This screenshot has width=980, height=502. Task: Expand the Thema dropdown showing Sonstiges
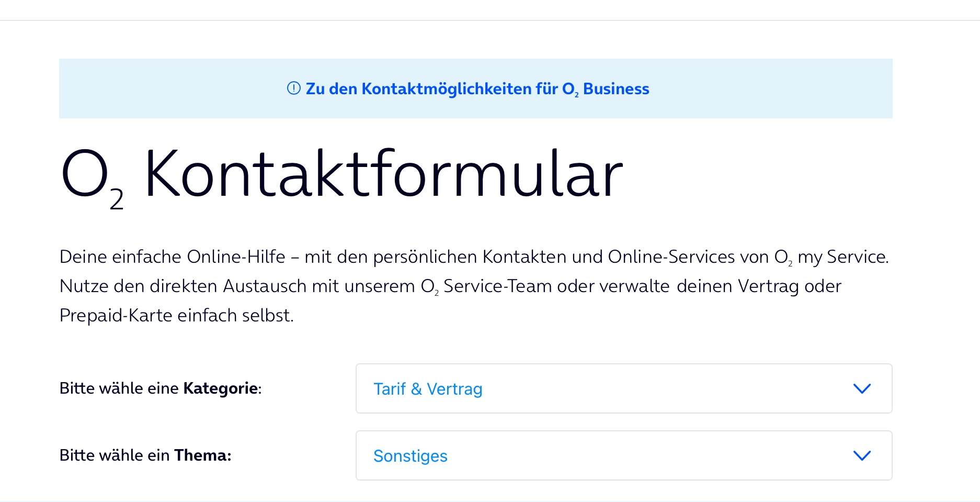(x=624, y=455)
